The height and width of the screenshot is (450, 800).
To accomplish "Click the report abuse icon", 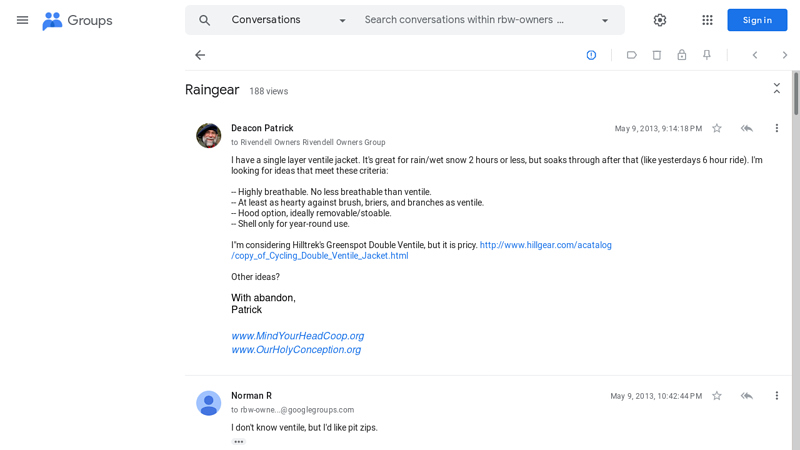I will pyautogui.click(x=591, y=55).
